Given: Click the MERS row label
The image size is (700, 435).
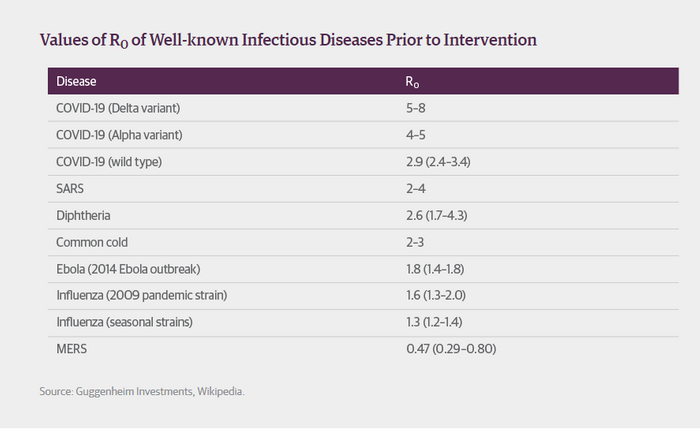Looking at the screenshot, I should tap(72, 349).
